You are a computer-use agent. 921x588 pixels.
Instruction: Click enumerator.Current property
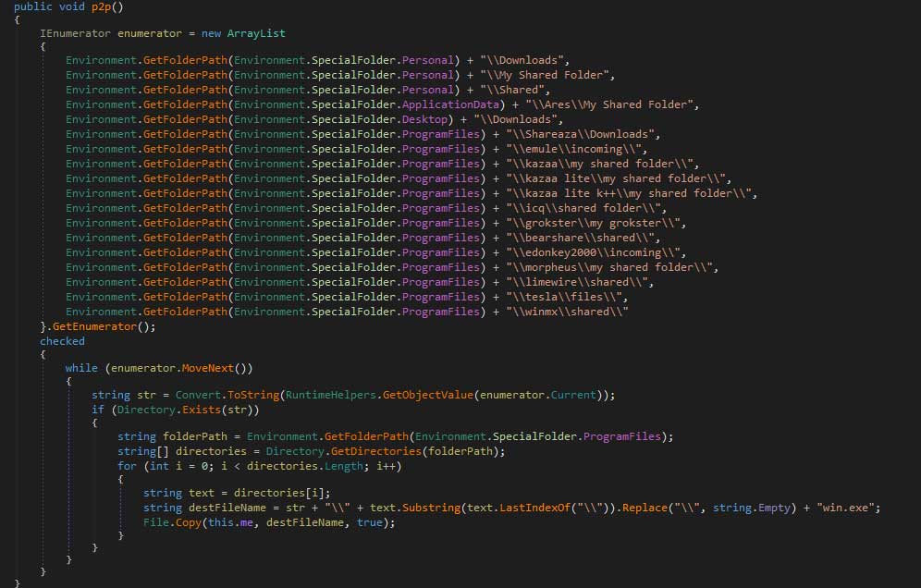538,395
